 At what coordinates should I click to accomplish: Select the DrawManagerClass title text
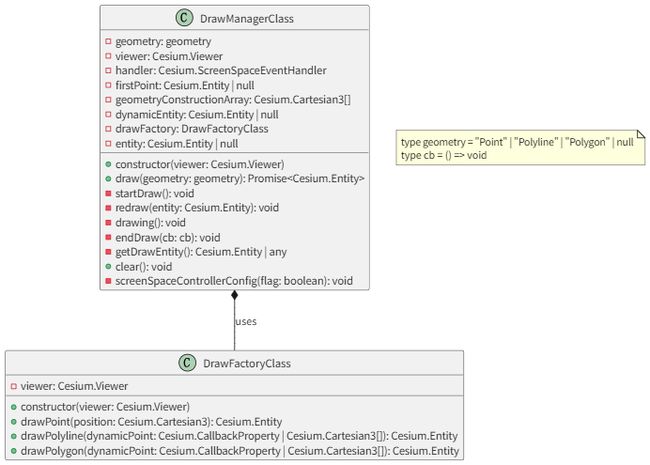pyautogui.click(x=247, y=19)
